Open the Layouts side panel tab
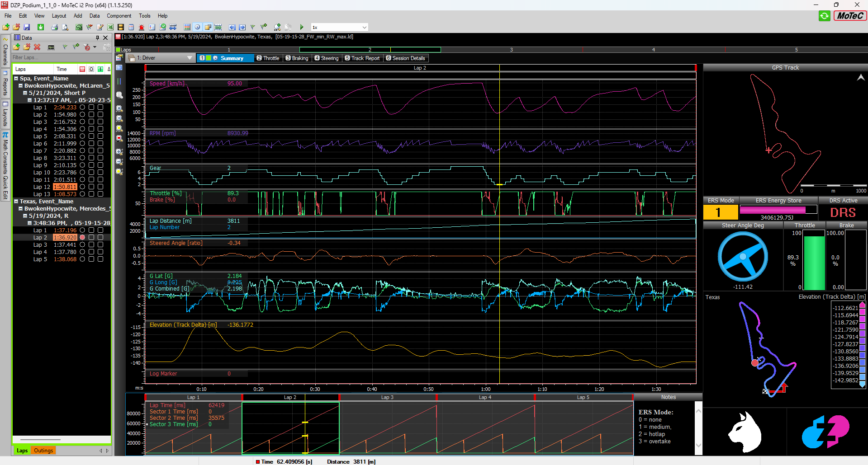The image size is (868, 465). pyautogui.click(x=5, y=114)
